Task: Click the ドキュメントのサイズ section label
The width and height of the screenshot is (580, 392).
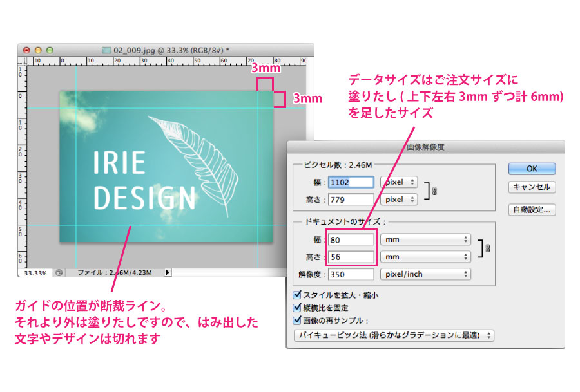Action: click(344, 221)
